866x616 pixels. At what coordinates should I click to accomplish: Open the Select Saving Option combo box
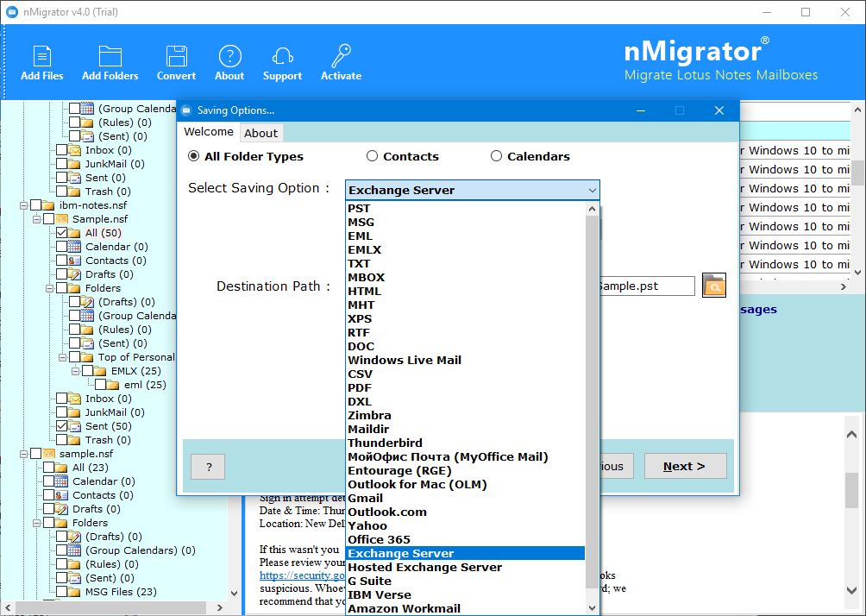(x=472, y=190)
